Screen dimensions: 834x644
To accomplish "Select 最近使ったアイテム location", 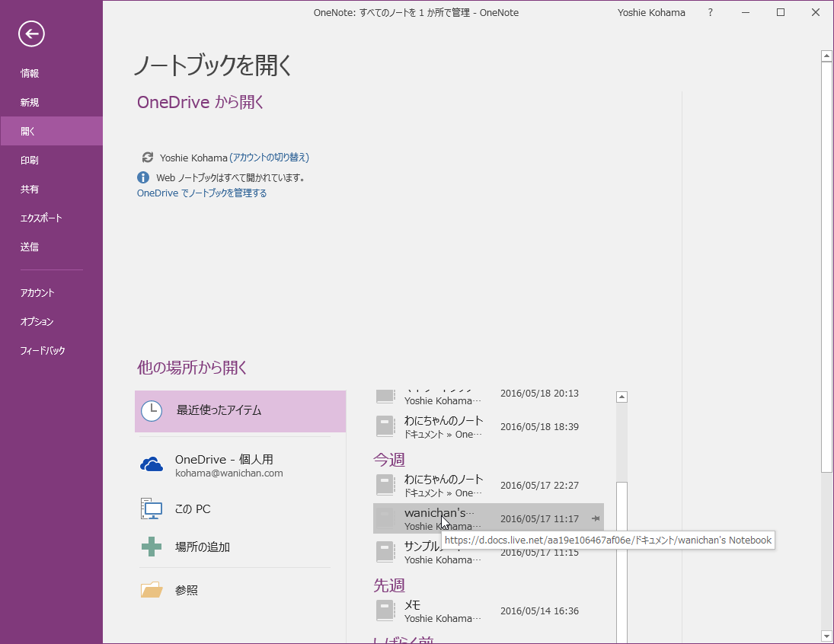I will 241,411.
